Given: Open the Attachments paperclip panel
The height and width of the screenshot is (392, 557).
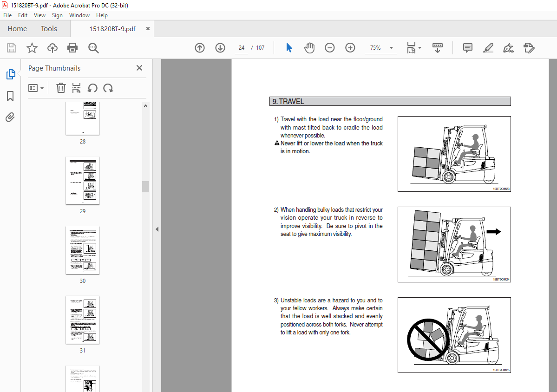Looking at the screenshot, I should 10,117.
